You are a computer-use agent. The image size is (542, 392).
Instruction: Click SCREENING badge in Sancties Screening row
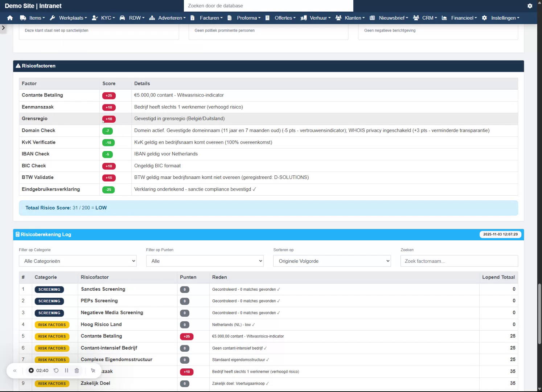click(x=49, y=290)
